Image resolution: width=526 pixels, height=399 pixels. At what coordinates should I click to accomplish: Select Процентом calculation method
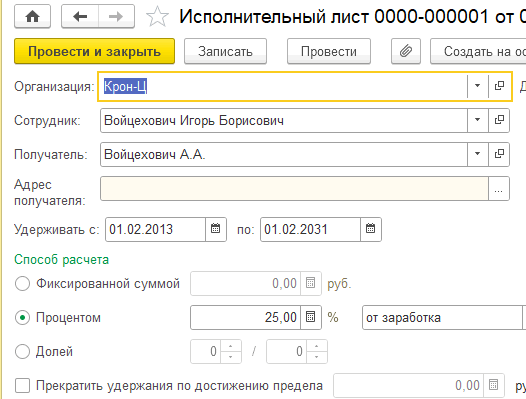point(22,317)
